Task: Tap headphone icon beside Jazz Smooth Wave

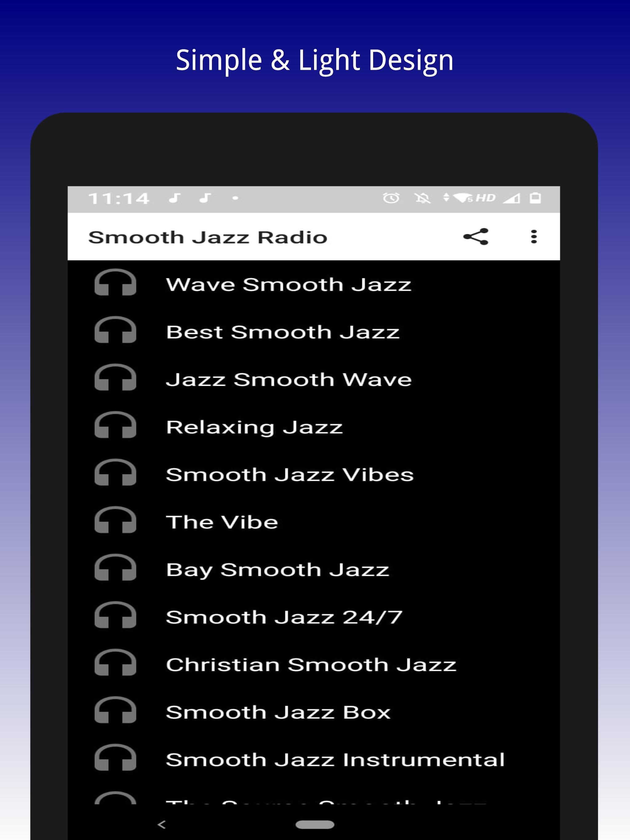Action: coord(115,377)
